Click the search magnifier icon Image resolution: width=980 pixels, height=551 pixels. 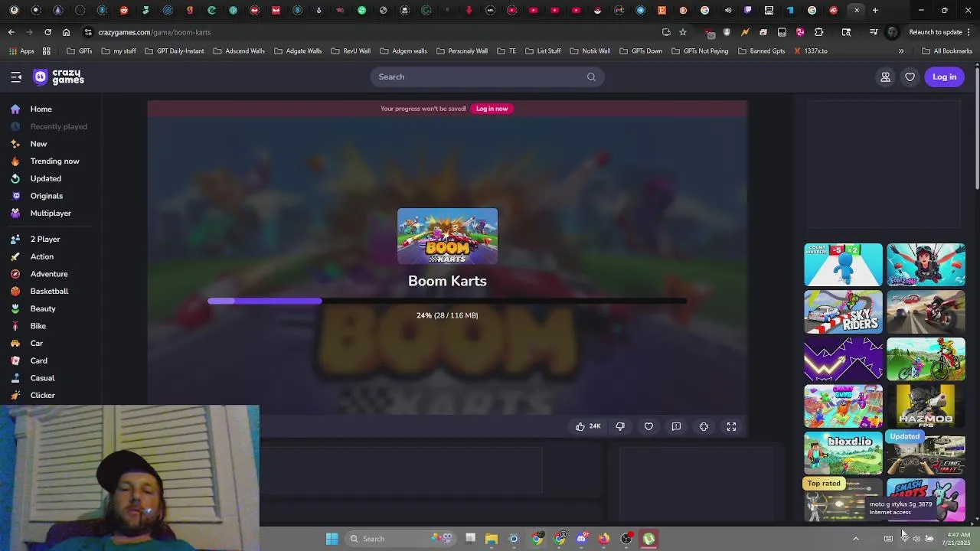click(x=591, y=77)
